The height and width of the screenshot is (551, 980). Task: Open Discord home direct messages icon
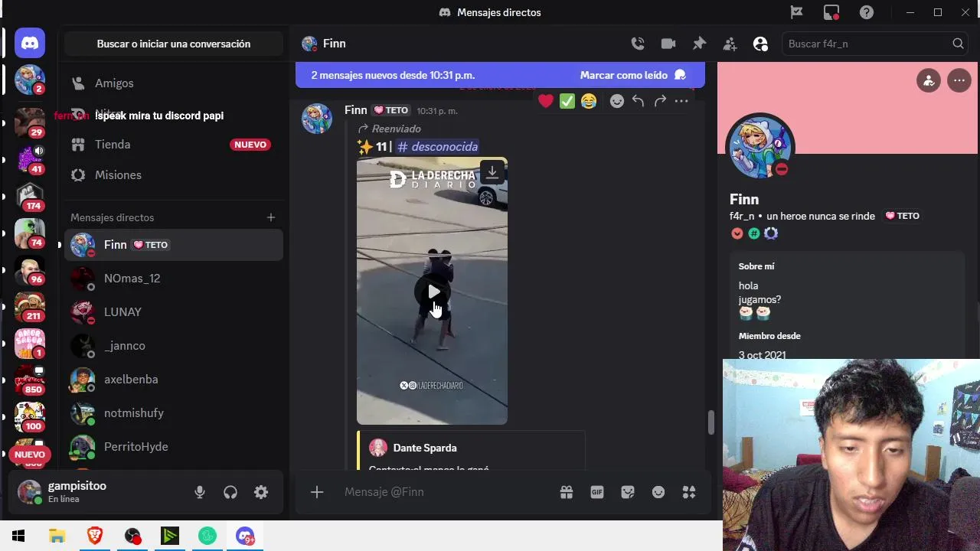point(30,44)
